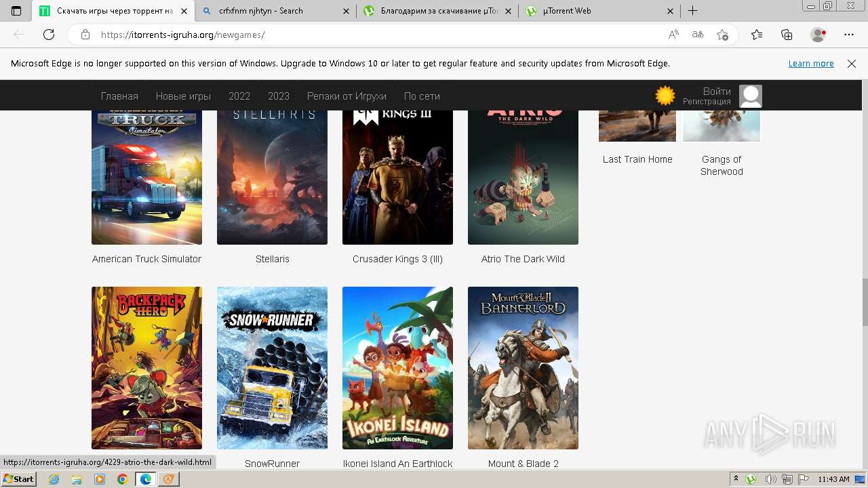Click the Edge taskbar icon
868x488 pixels.
[x=145, y=479]
